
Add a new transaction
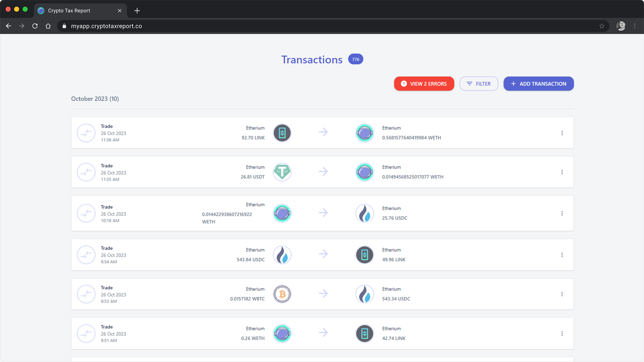pos(538,84)
